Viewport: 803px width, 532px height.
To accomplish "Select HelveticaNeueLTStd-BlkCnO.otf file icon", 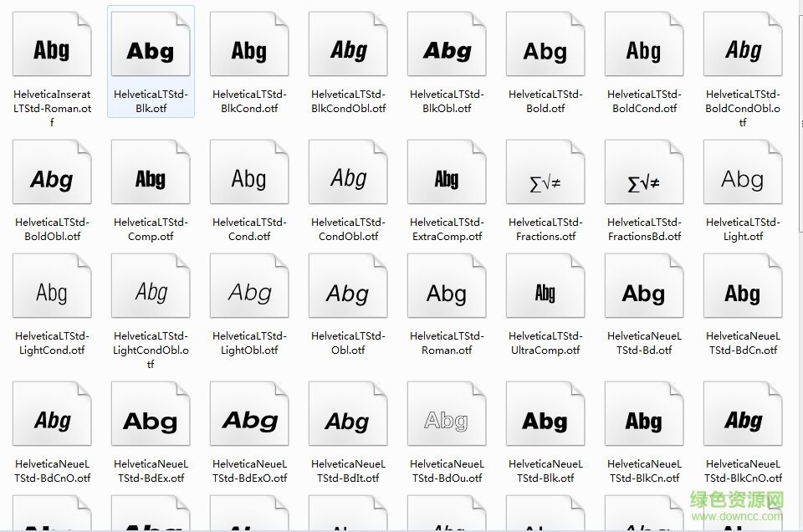I will tap(743, 414).
